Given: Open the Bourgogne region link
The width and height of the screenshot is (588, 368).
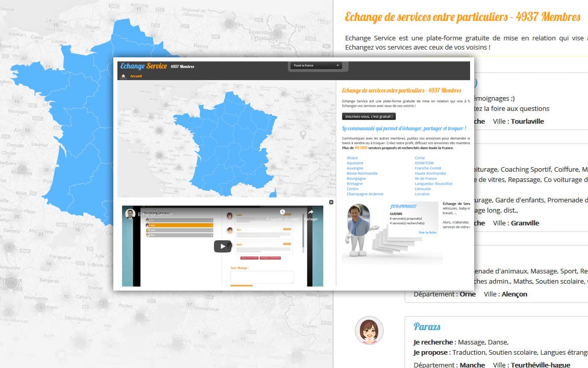Looking at the screenshot, I should pos(356,179).
